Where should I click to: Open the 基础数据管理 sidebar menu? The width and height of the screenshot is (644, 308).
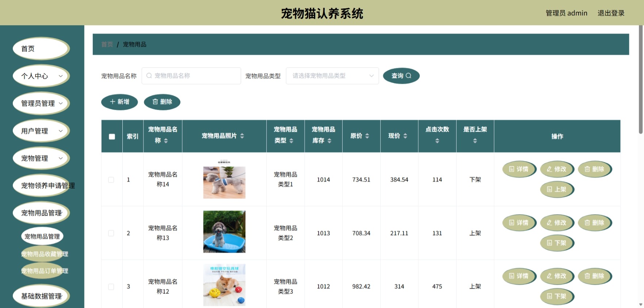(41, 296)
